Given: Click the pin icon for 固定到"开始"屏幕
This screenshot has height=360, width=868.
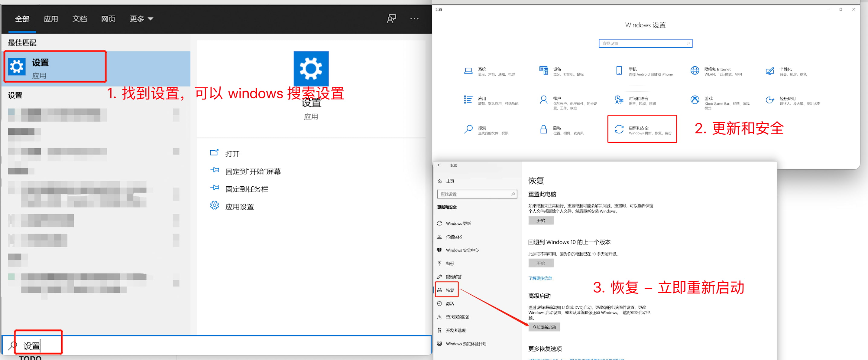Looking at the screenshot, I should (214, 170).
